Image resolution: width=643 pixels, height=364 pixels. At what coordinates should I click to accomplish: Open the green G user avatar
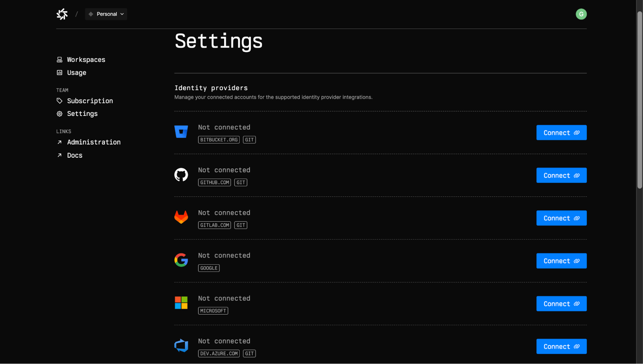[x=581, y=14]
